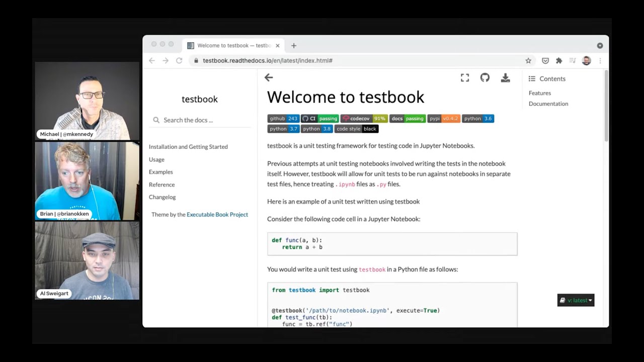This screenshot has width=644, height=362.
Task: Open the Examples page
Action: pos(160,172)
